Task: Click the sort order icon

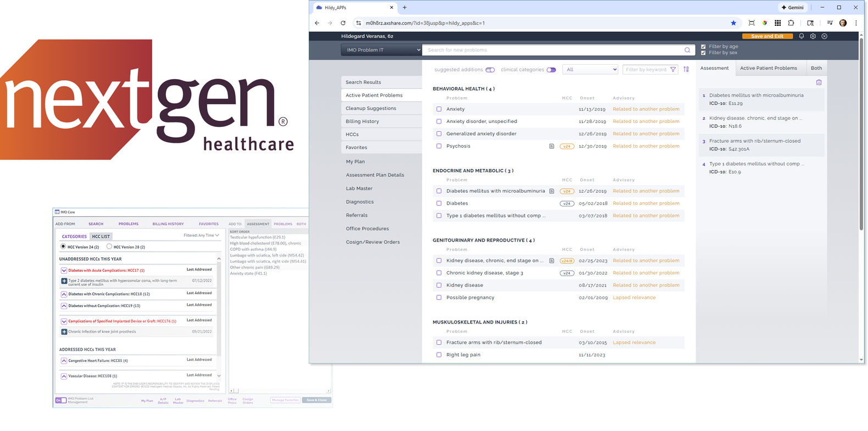Action: click(x=686, y=70)
